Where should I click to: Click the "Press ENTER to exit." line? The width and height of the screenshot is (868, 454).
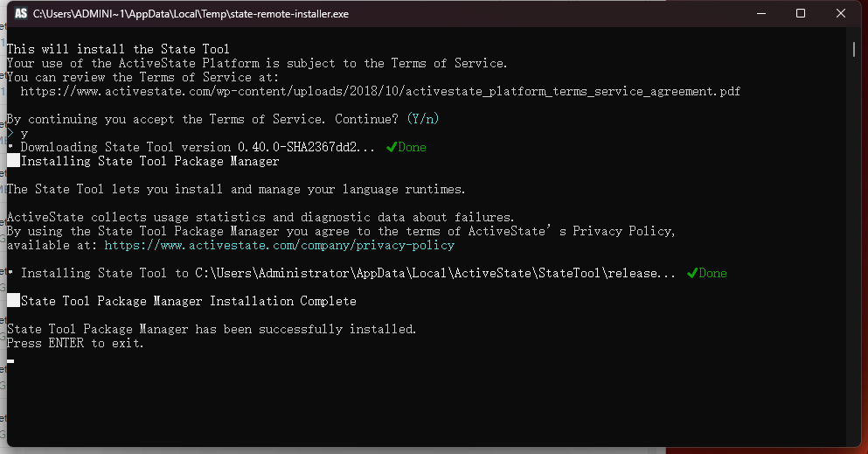tap(75, 343)
